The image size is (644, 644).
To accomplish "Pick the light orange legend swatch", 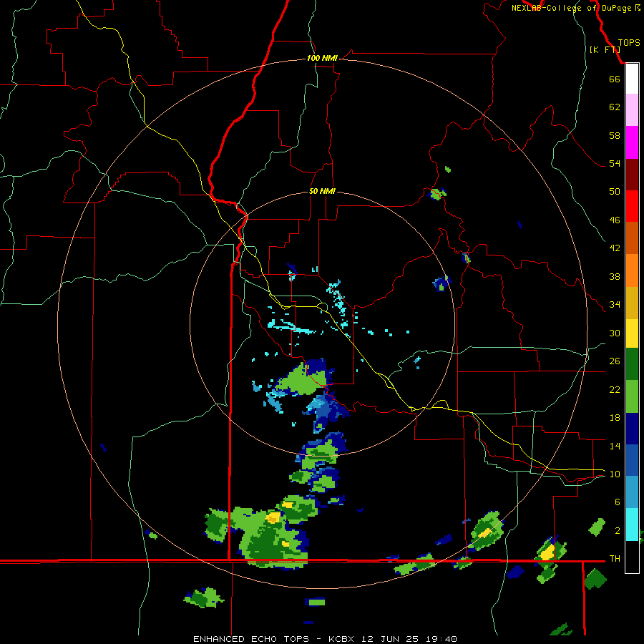I will [x=632, y=270].
